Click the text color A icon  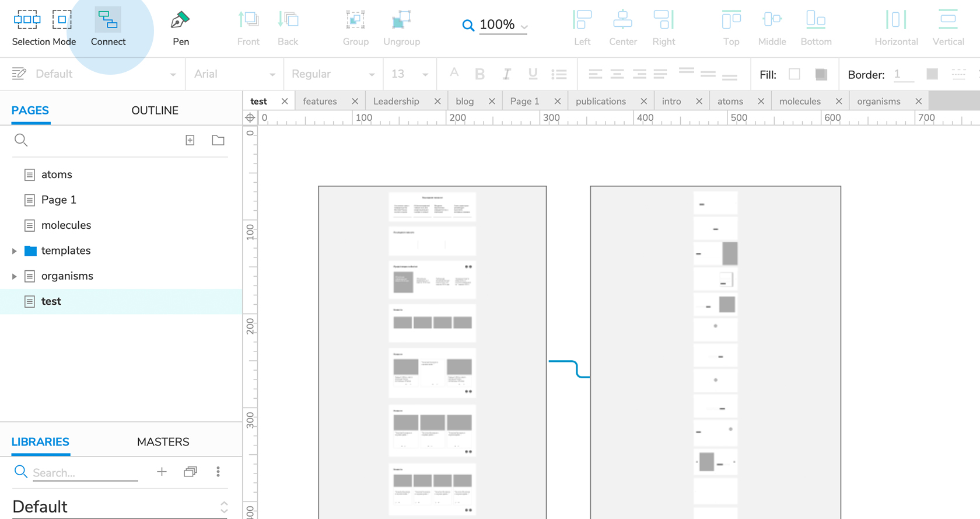pyautogui.click(x=454, y=74)
